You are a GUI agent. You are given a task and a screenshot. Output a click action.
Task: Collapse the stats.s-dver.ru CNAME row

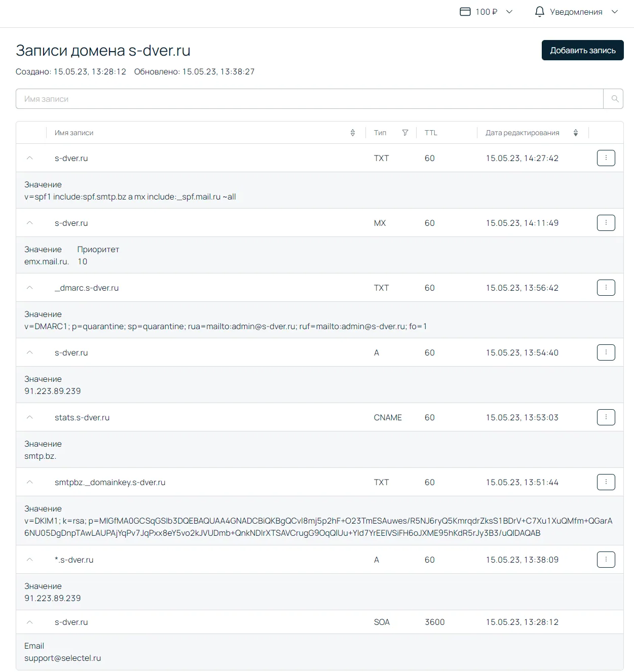point(29,417)
